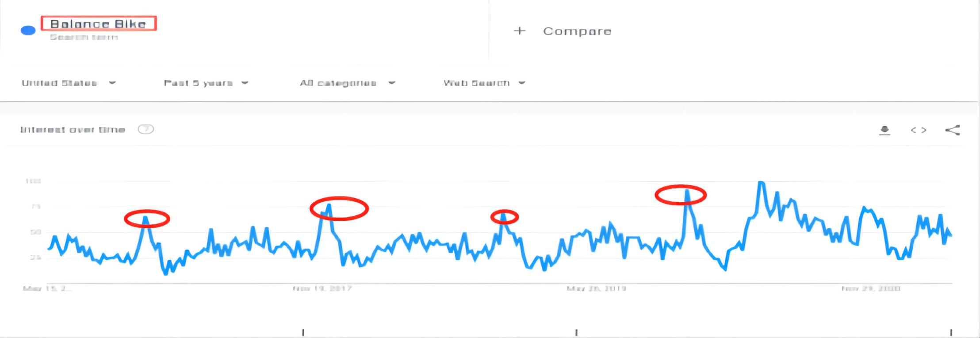Click the Balance Bike search term field

98,24
